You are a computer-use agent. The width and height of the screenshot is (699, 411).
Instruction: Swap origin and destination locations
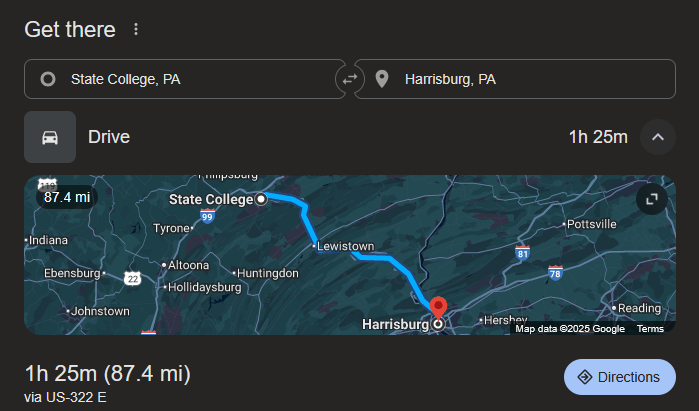click(x=350, y=79)
